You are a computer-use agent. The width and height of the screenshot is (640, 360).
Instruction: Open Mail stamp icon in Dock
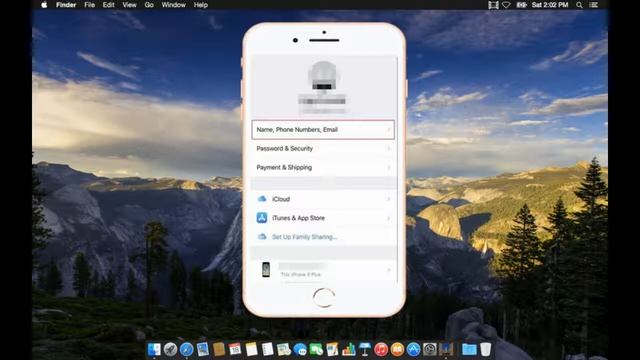tap(202, 349)
